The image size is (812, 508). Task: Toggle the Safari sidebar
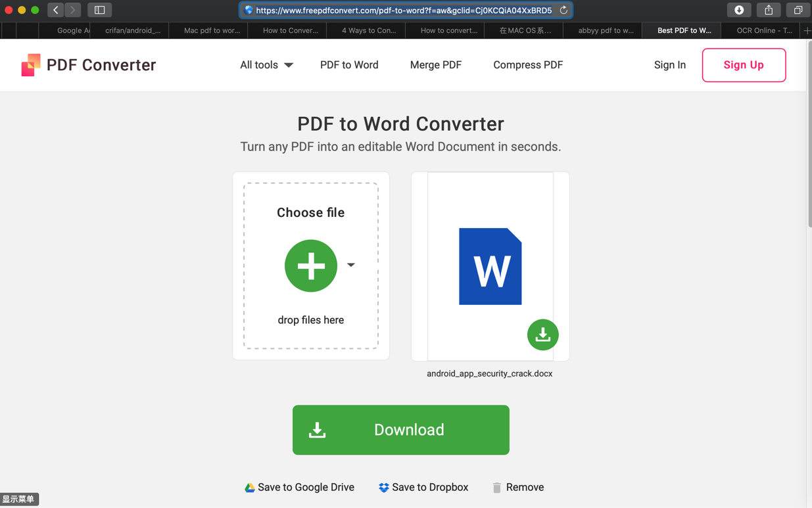[100, 10]
